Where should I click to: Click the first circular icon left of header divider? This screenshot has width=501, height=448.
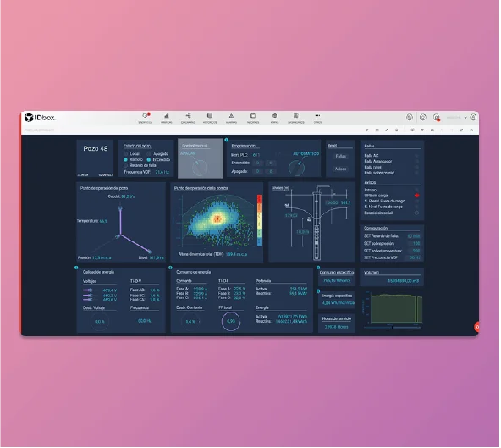click(x=410, y=118)
